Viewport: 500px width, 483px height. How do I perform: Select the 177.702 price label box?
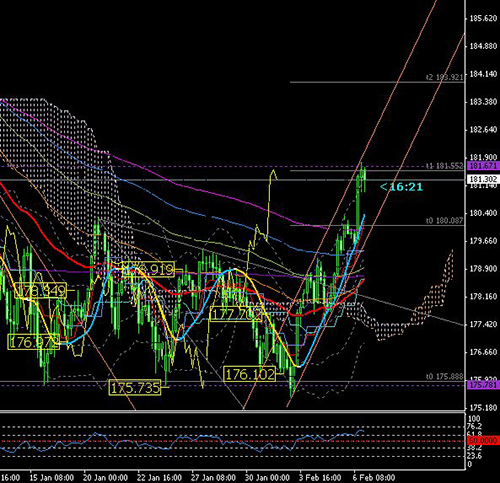click(x=236, y=314)
